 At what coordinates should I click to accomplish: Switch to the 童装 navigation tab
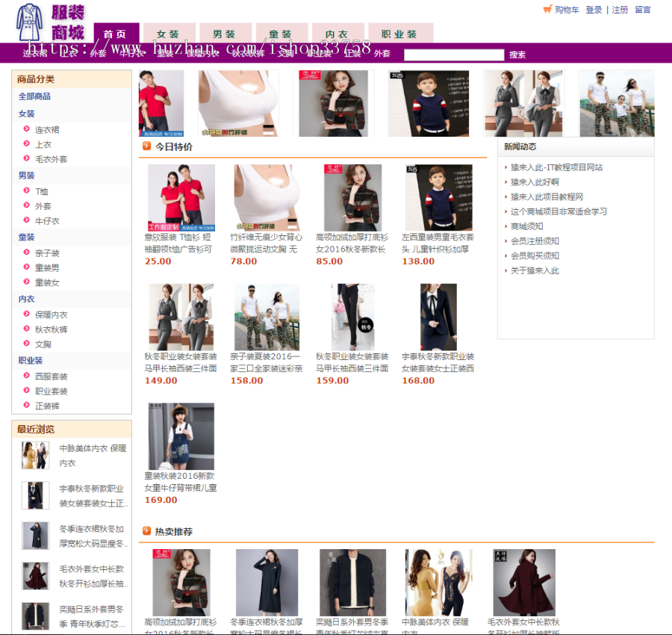[281, 33]
